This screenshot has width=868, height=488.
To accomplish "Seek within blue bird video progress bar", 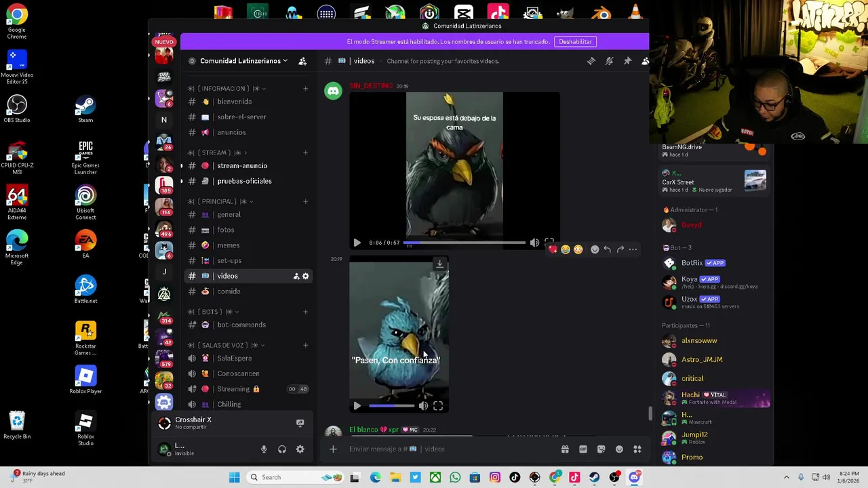I will point(391,406).
